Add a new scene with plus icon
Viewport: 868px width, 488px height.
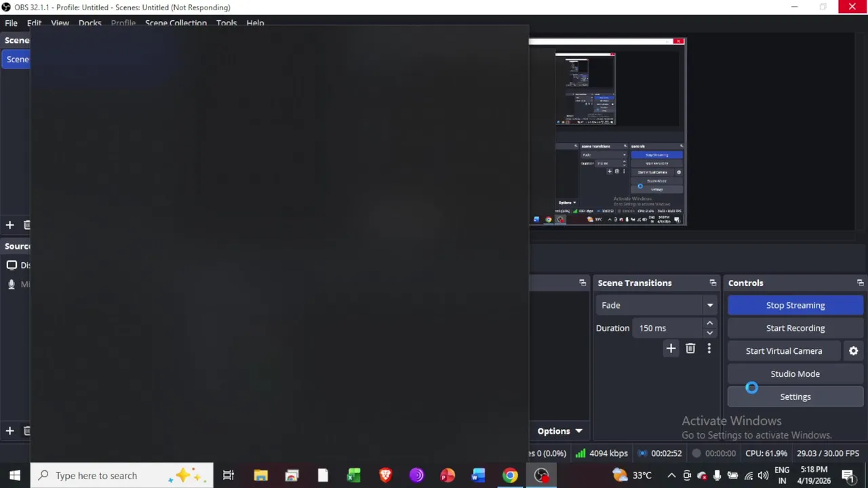(9, 225)
